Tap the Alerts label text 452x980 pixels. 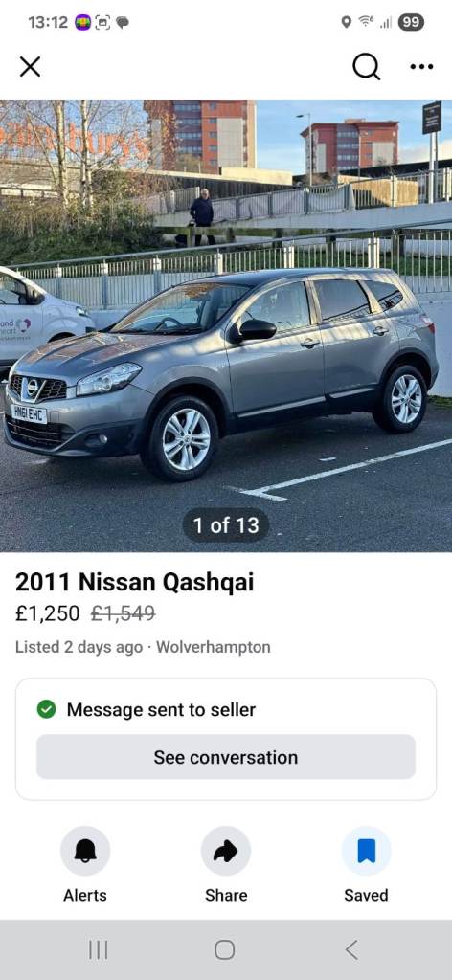(x=85, y=895)
